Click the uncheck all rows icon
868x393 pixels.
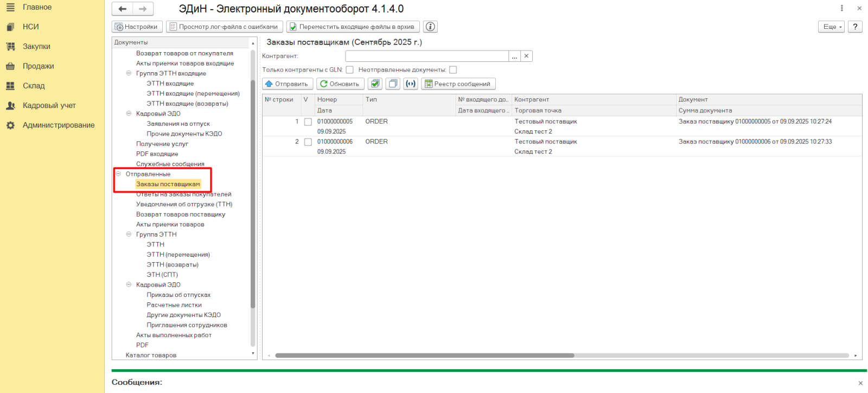tap(393, 84)
